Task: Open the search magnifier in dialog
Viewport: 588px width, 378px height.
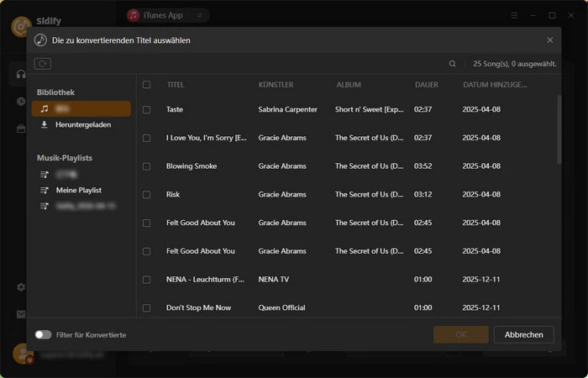Action: click(x=452, y=64)
